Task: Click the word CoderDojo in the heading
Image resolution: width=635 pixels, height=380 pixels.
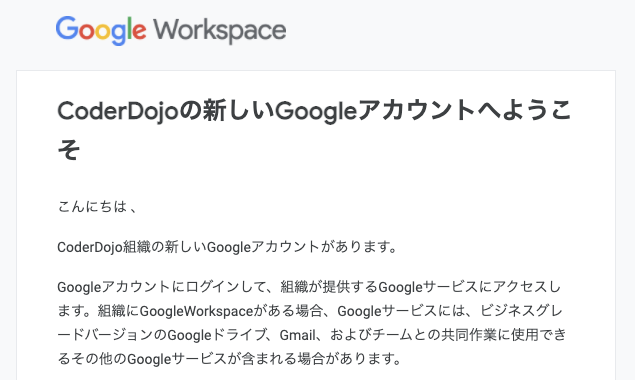Action: coord(118,111)
